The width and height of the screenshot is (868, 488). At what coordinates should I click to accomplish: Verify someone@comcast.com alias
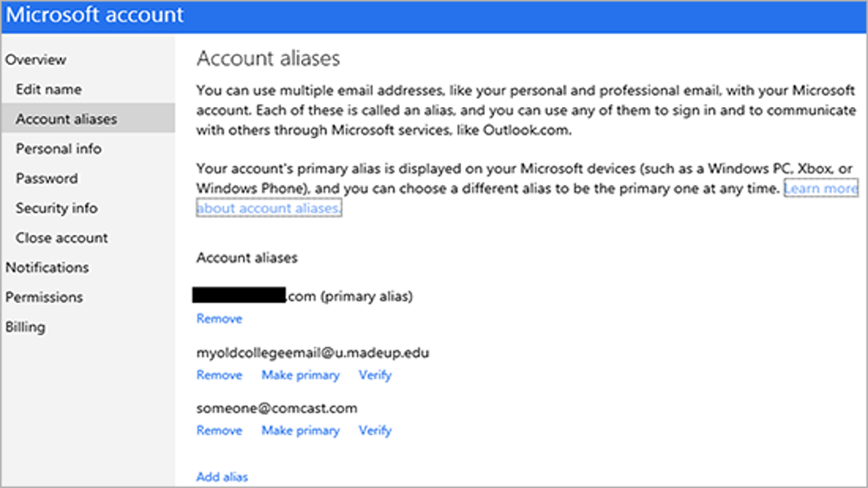point(375,430)
